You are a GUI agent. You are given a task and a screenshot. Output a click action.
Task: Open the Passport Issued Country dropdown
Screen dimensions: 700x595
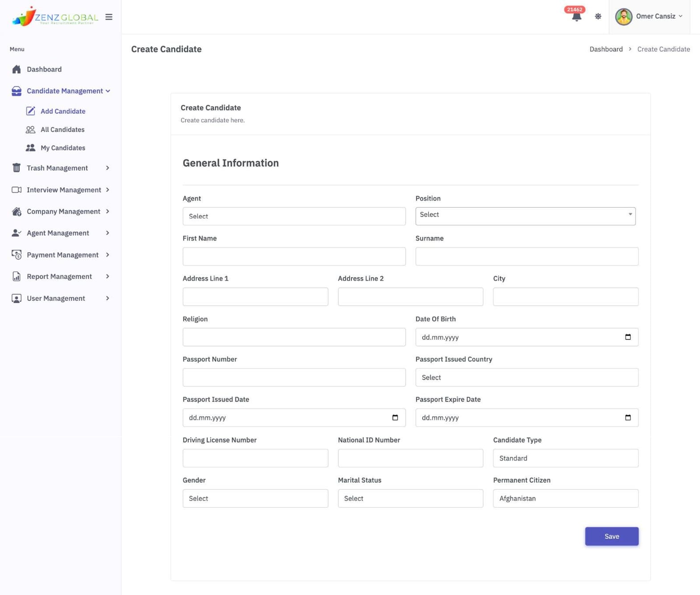coord(527,378)
